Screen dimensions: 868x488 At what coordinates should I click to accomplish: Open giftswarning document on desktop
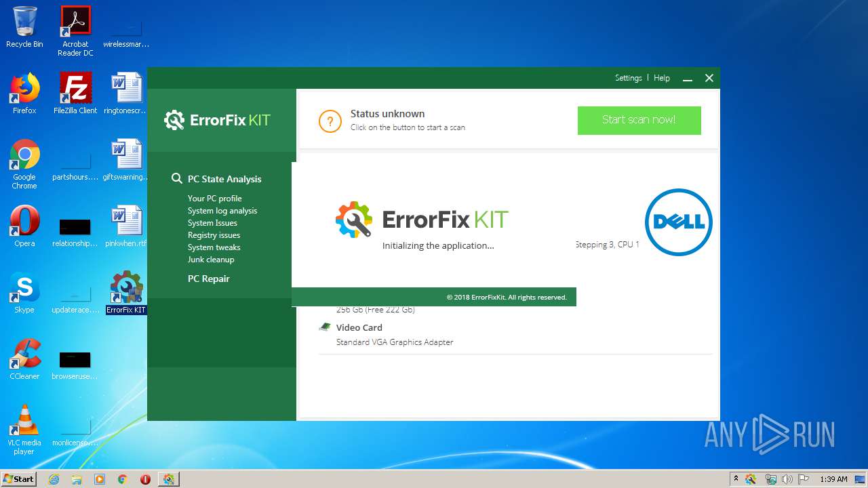pyautogui.click(x=126, y=160)
